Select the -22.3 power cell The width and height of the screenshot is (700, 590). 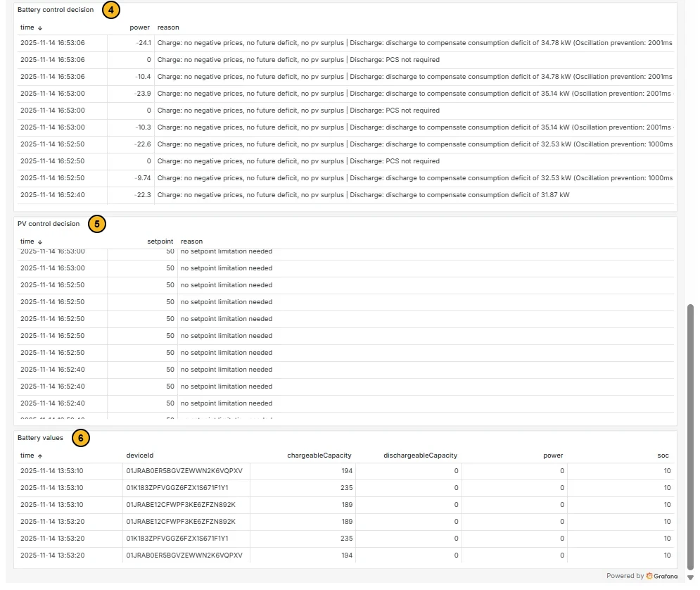pos(131,195)
